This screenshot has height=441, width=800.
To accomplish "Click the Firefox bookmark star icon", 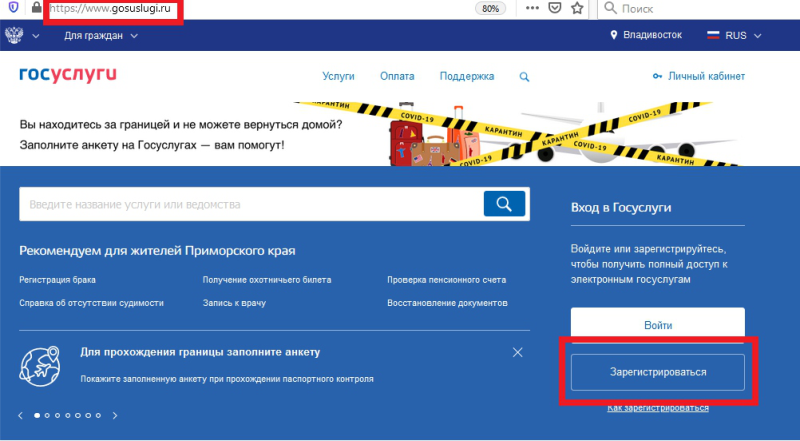I will coord(577,9).
